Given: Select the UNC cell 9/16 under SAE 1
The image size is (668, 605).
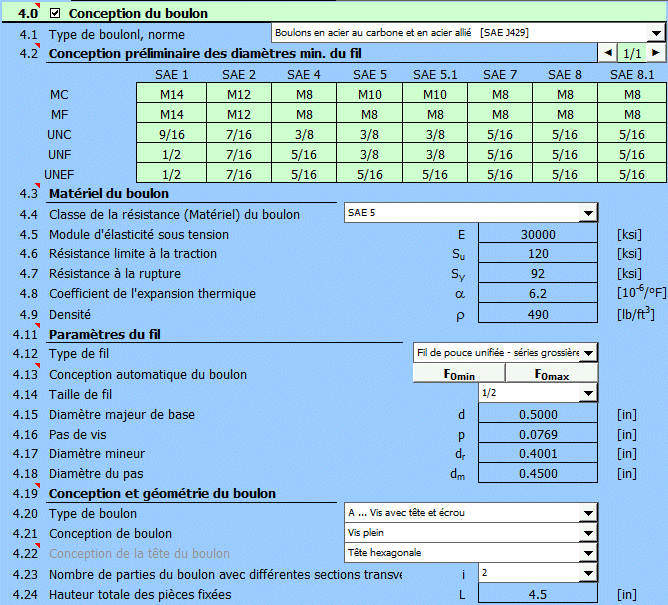Looking at the screenshot, I should [x=172, y=134].
